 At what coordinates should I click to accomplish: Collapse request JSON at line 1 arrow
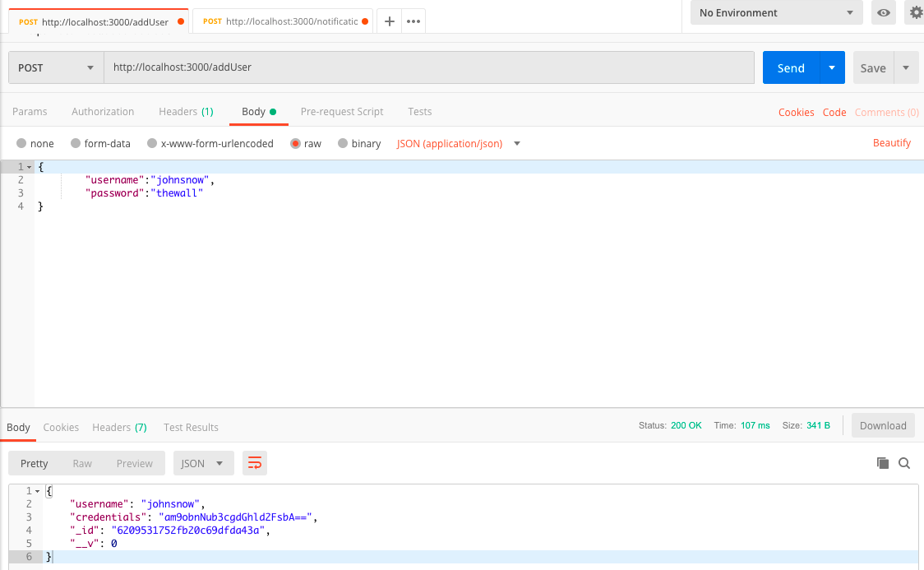(x=30, y=168)
